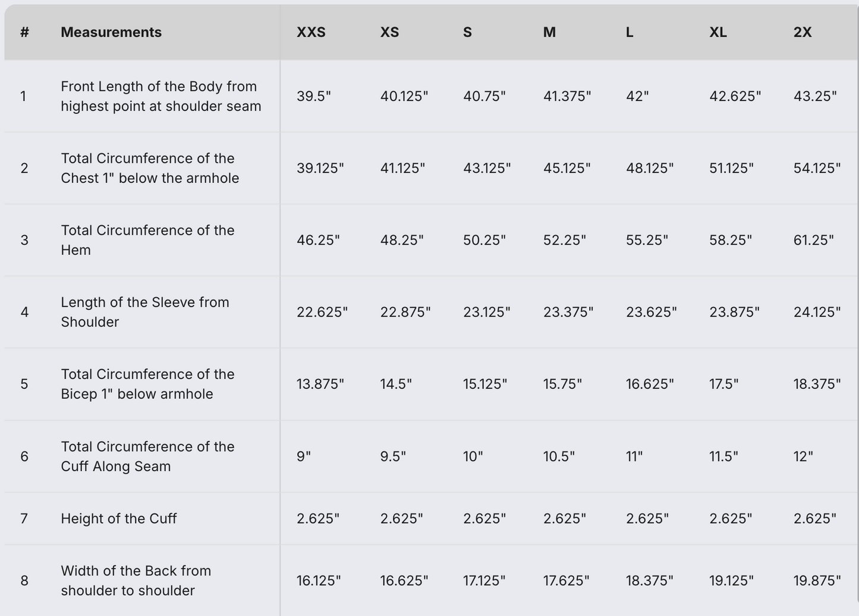Screen dimensions: 859x616
Task: Select the 48.125" chest value for size L
Action: tap(650, 168)
